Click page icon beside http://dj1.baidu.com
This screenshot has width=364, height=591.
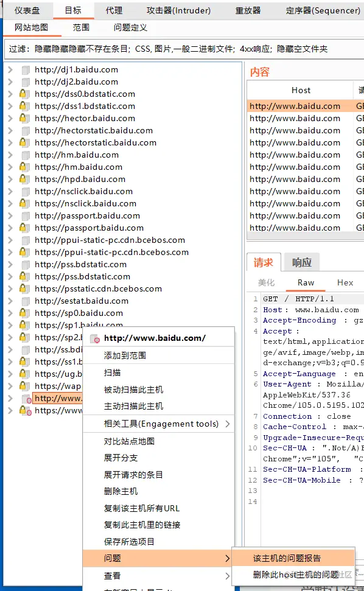(25, 70)
